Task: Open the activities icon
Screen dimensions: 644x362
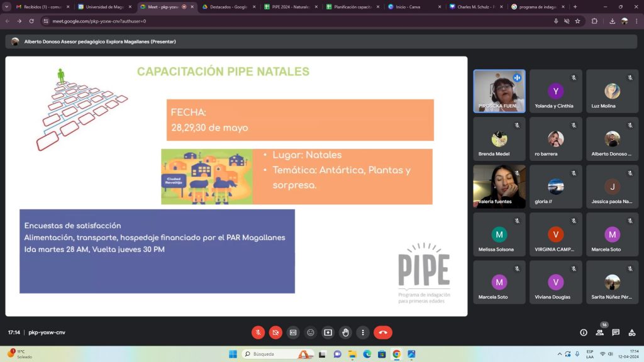Action: coord(631,332)
